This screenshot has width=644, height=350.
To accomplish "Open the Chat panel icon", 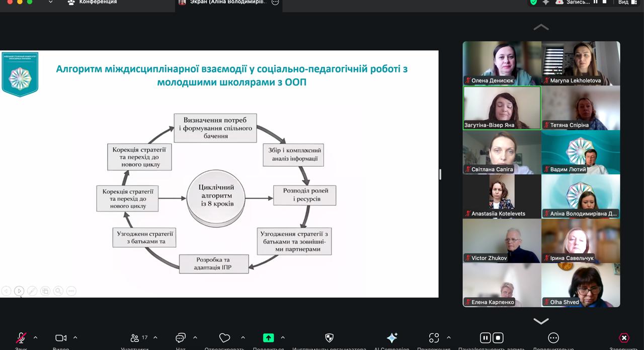I will pyautogui.click(x=180, y=338).
